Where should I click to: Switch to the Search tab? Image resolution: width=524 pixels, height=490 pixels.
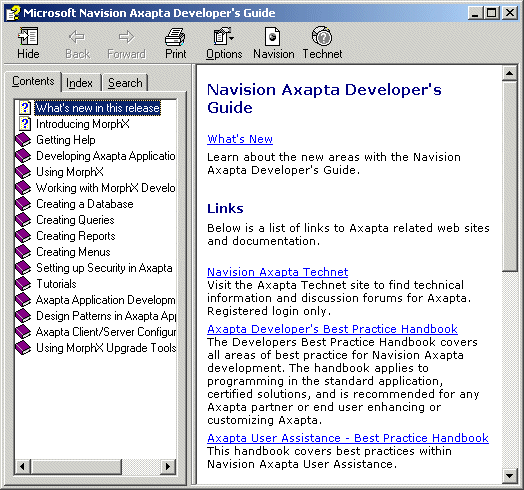coord(125,83)
